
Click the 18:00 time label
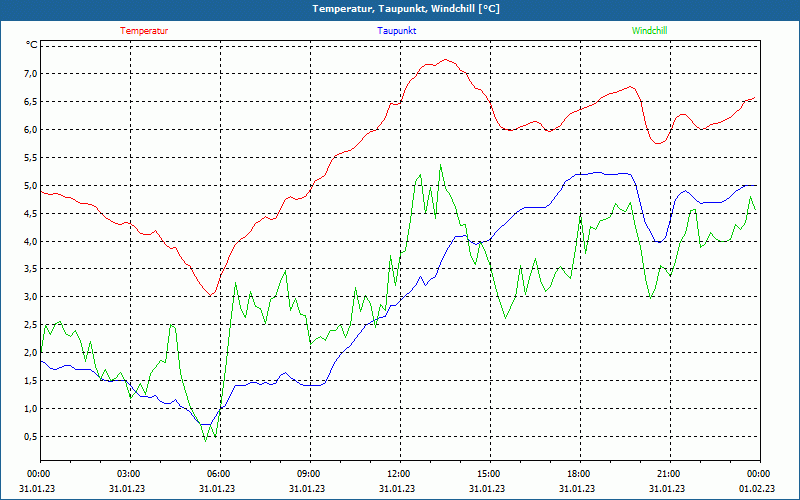[580, 474]
